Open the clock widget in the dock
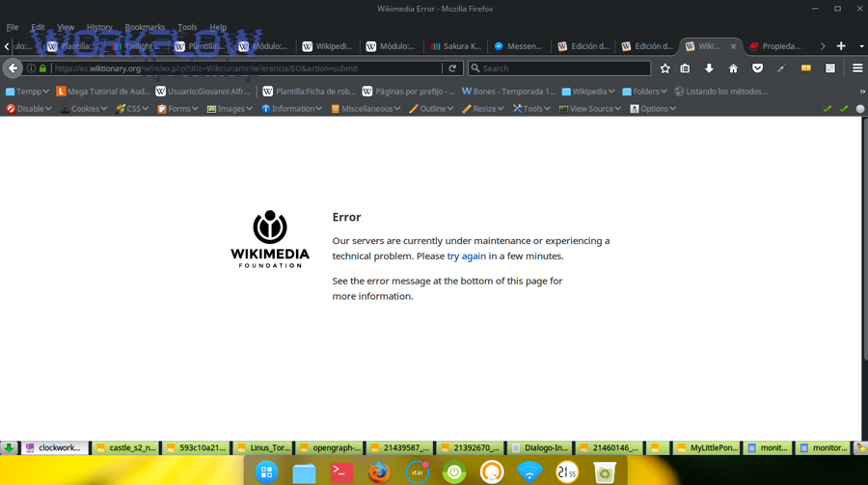The width and height of the screenshot is (868, 485). pos(567,472)
